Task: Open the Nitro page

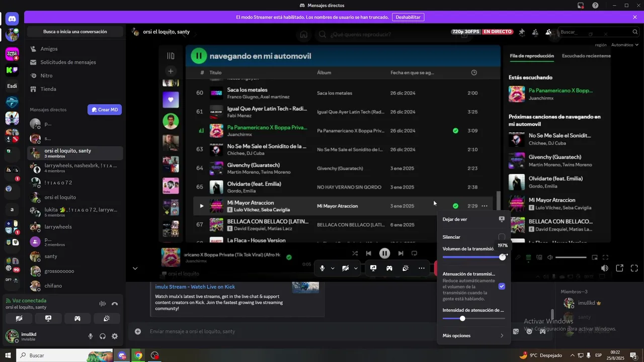Action: 74,75
